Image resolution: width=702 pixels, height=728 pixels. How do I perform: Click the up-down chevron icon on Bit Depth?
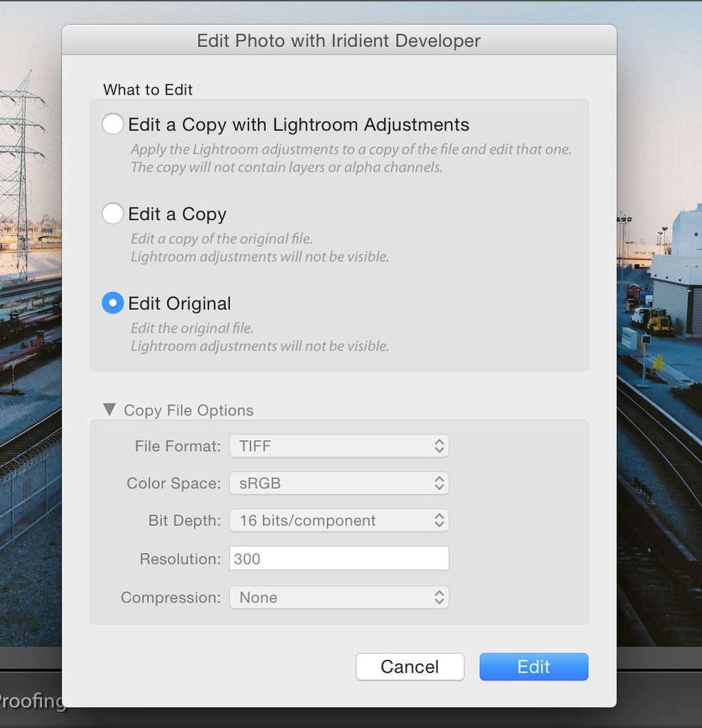point(439,520)
